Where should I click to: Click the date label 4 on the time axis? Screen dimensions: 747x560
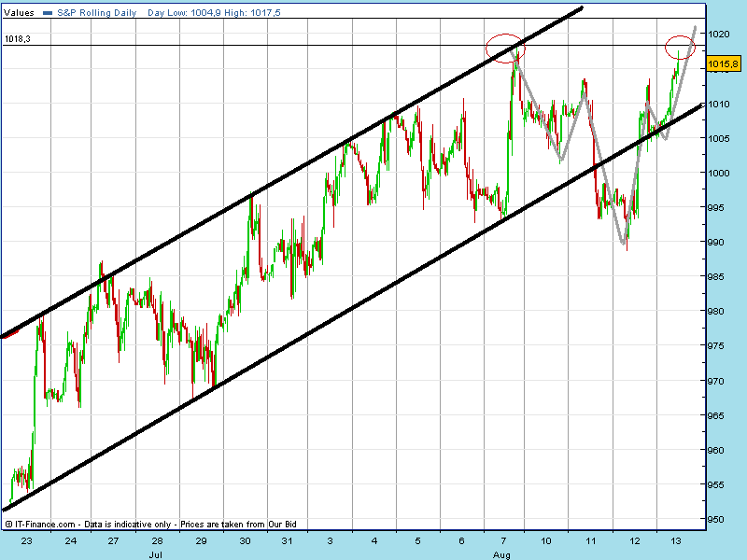[x=374, y=541]
